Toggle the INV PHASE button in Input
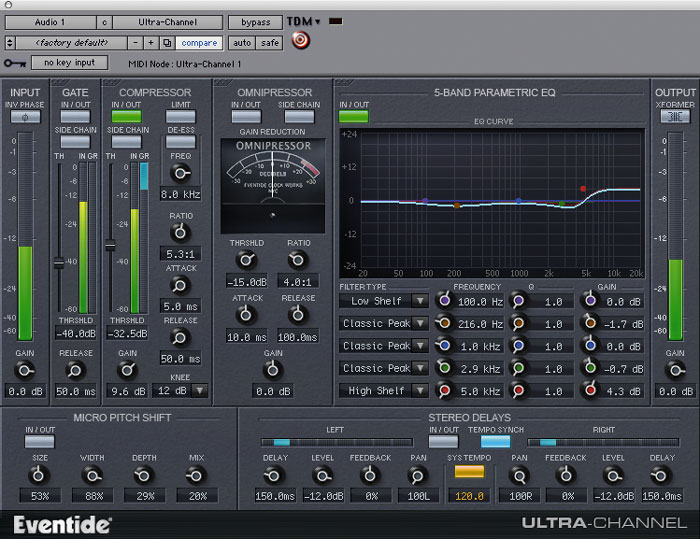The width and height of the screenshot is (700, 539). (25, 116)
